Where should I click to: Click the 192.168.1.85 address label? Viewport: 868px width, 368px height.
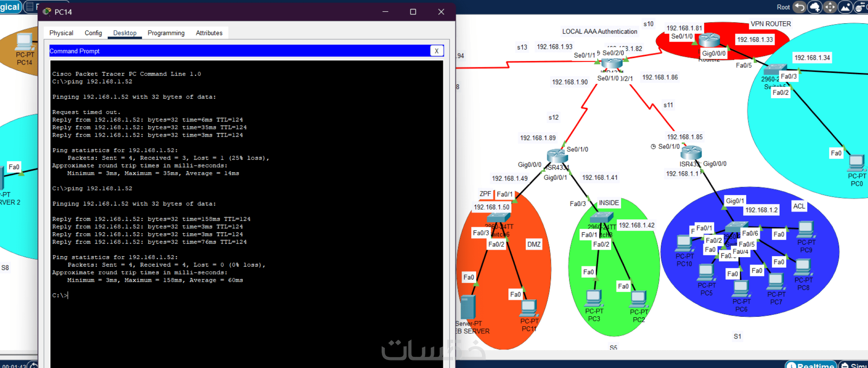(685, 137)
